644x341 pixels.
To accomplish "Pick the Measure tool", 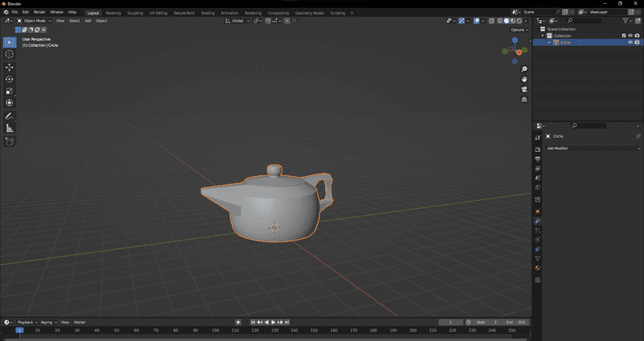I will pos(9,128).
